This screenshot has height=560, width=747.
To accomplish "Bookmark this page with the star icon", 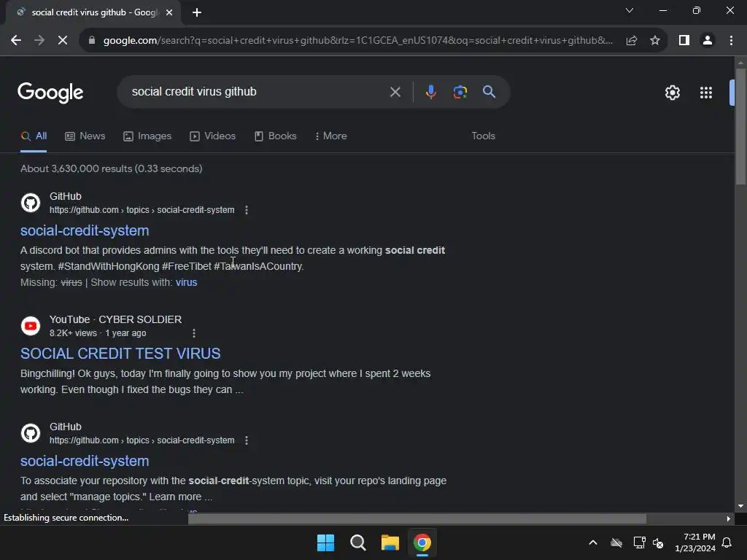I will pos(655,41).
